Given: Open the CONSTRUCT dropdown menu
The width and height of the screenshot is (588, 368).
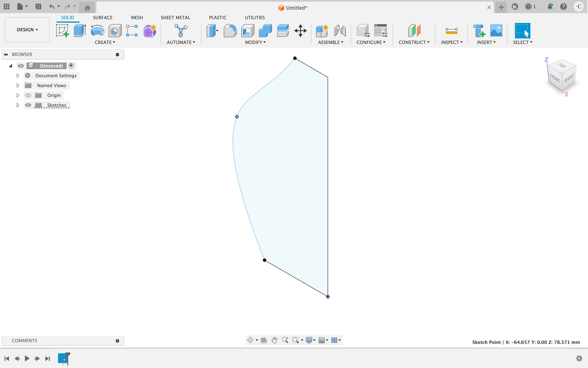Looking at the screenshot, I should click(414, 42).
